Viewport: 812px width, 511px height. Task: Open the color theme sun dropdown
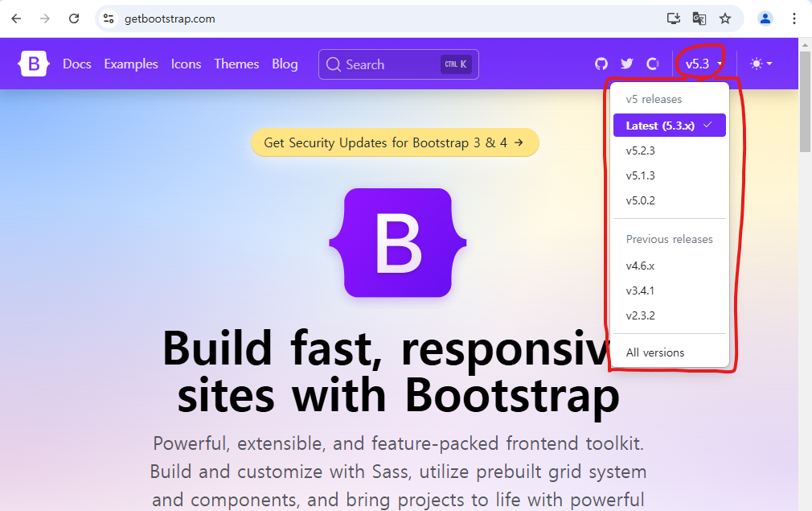761,64
